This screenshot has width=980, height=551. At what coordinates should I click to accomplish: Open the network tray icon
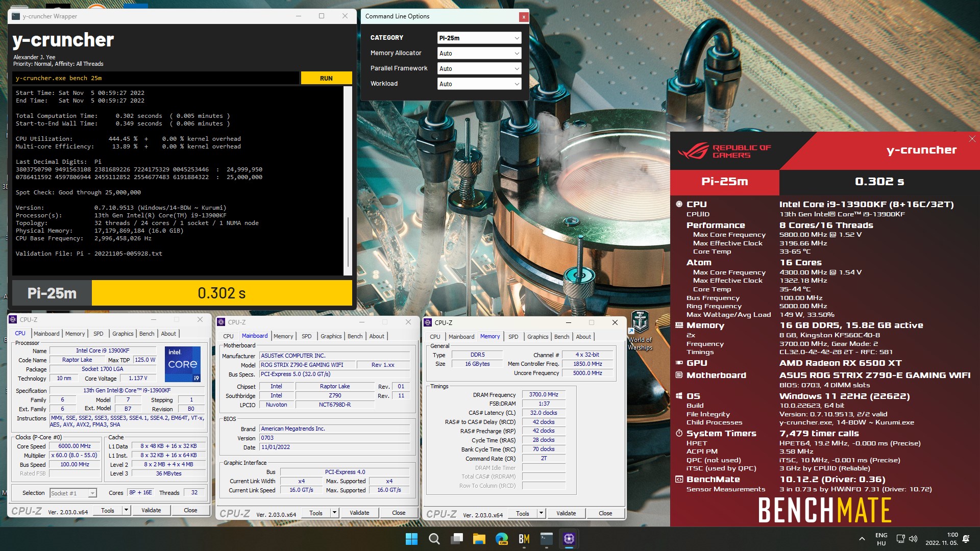(x=900, y=539)
